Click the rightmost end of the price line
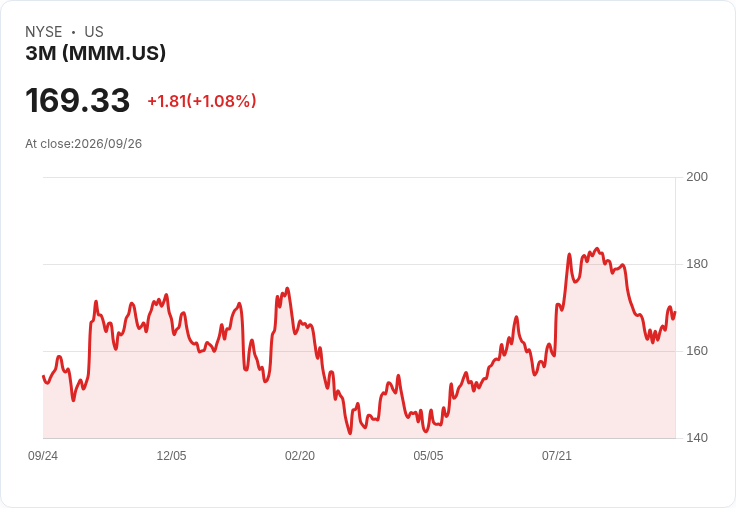The height and width of the screenshot is (508, 736). click(x=675, y=312)
